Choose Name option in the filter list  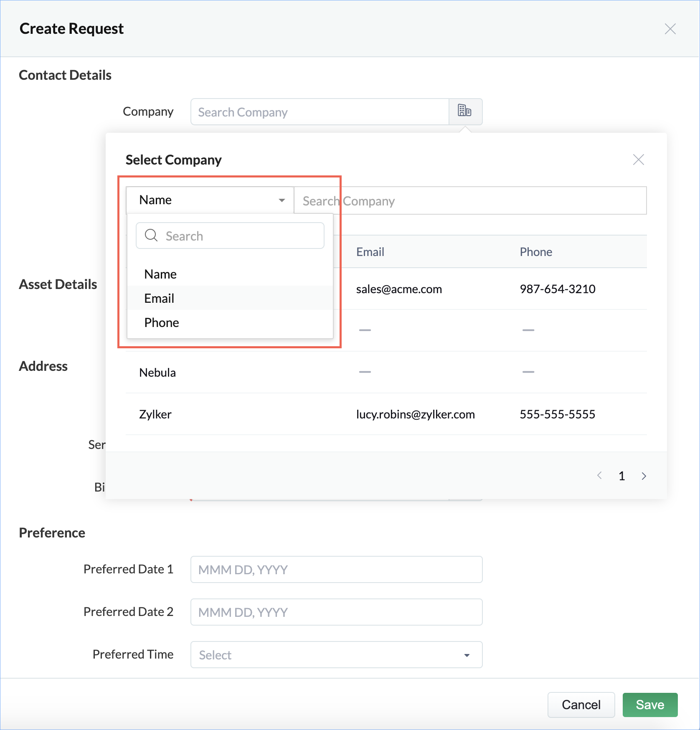(160, 274)
